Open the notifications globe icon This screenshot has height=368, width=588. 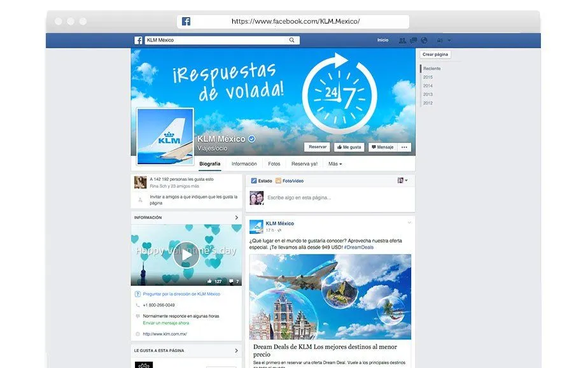click(424, 40)
